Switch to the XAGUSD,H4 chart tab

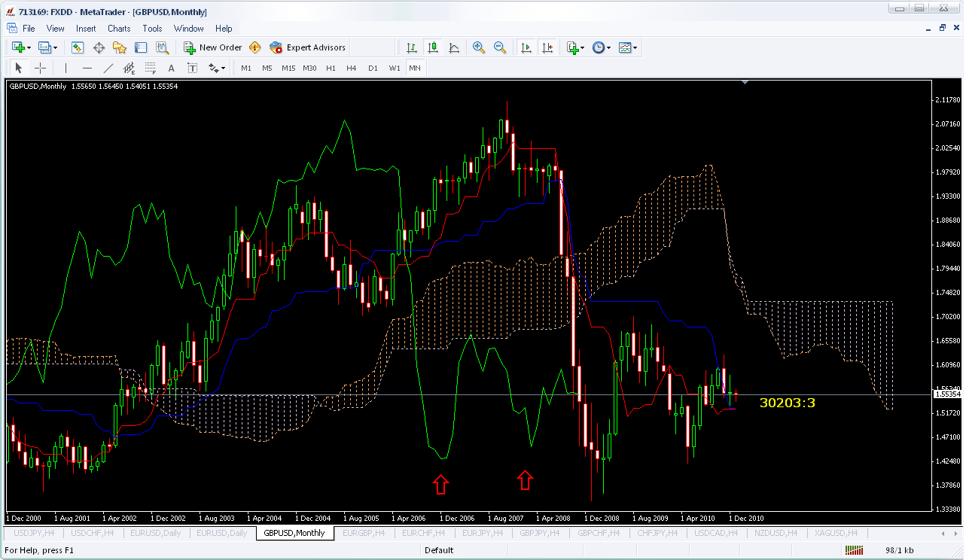tap(834, 533)
